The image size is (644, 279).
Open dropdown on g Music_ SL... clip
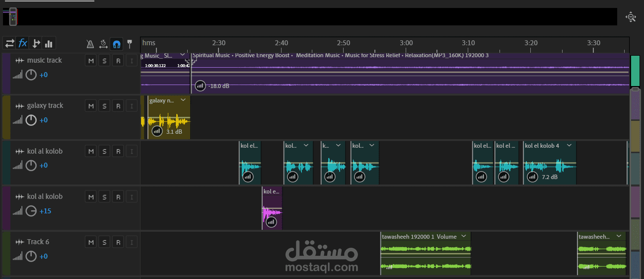tap(183, 55)
